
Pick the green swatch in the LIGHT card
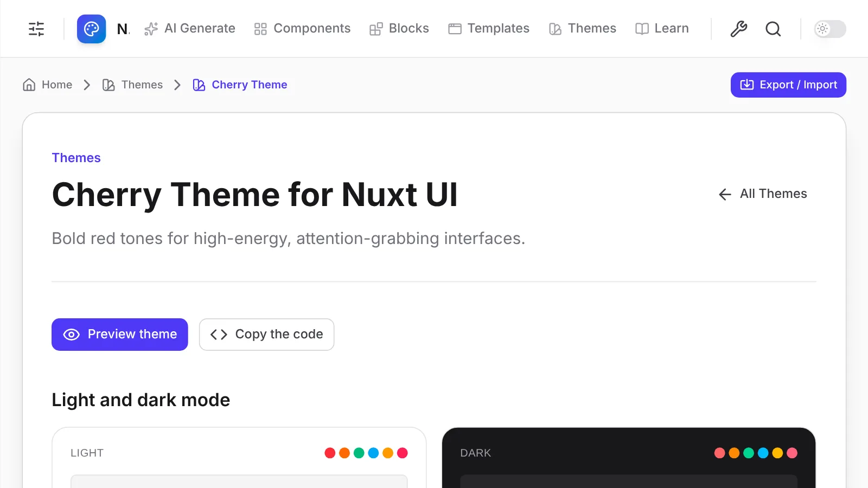point(359,453)
